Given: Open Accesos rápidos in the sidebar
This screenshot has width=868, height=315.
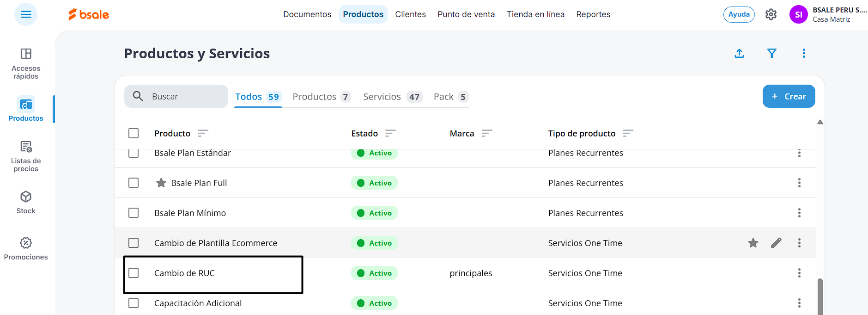Looking at the screenshot, I should (26, 64).
